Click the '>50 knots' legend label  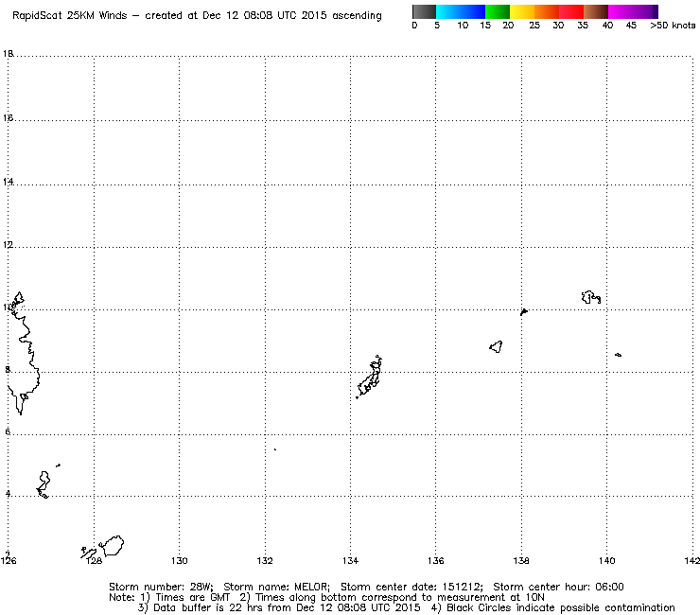673,26
